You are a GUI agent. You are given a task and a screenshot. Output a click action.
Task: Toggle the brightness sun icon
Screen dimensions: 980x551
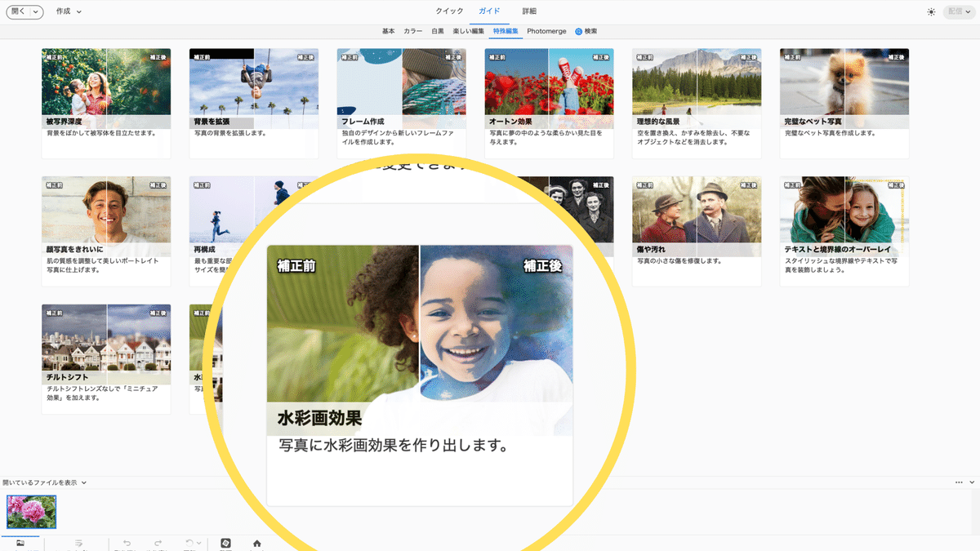tap(932, 11)
